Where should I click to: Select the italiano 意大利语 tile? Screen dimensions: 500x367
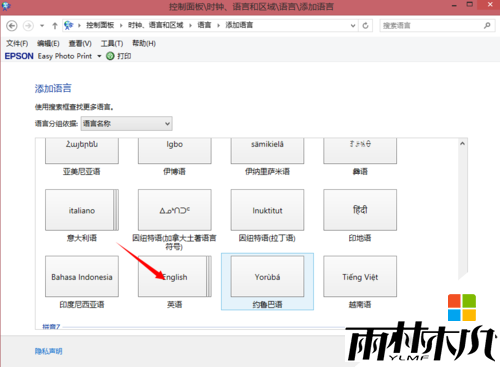(x=82, y=216)
